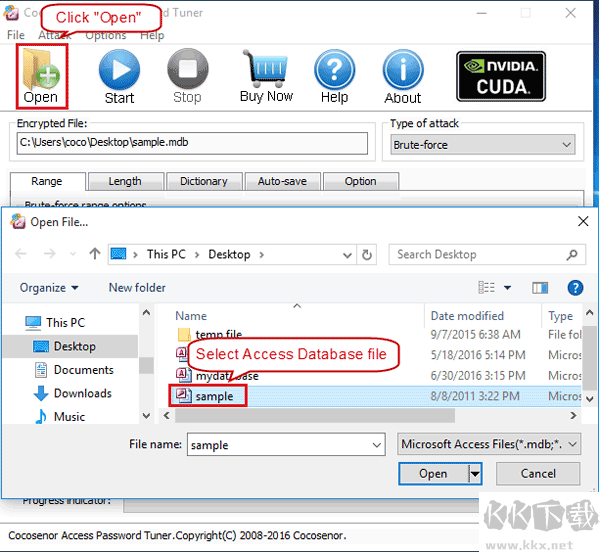Viewport: 600px width, 552px height.
Task: Open the Organize menu
Action: 49,288
